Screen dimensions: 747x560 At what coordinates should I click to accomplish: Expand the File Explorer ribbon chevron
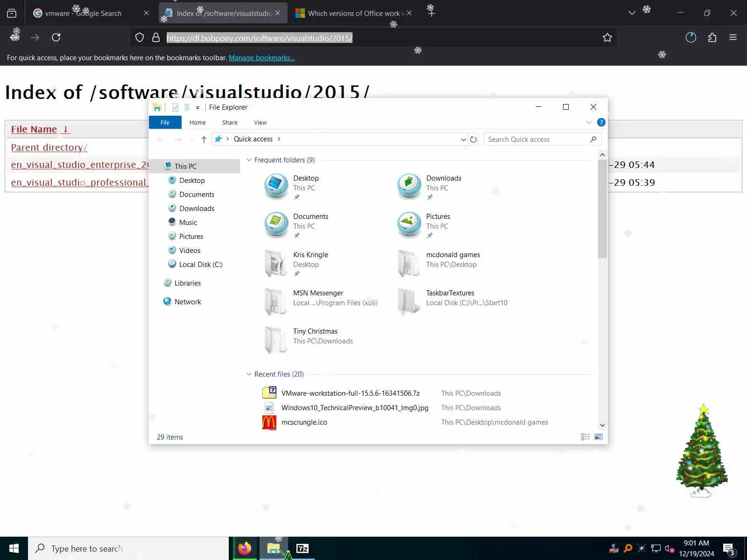[589, 122]
